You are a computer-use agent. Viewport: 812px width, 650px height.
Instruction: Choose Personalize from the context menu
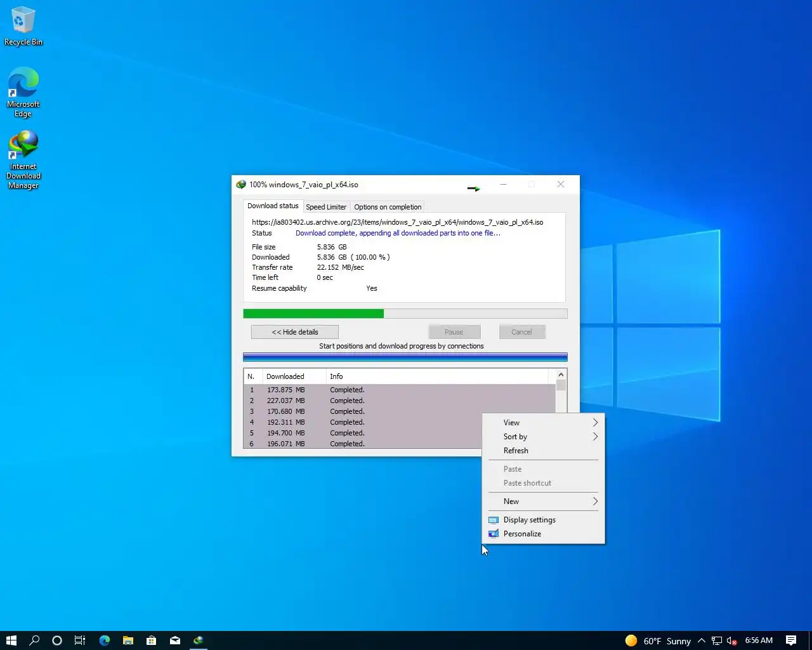coord(544,534)
